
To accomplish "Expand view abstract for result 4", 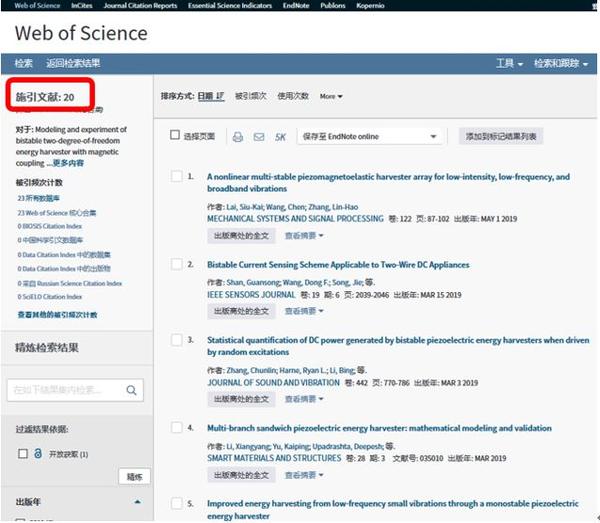I will coord(304,475).
